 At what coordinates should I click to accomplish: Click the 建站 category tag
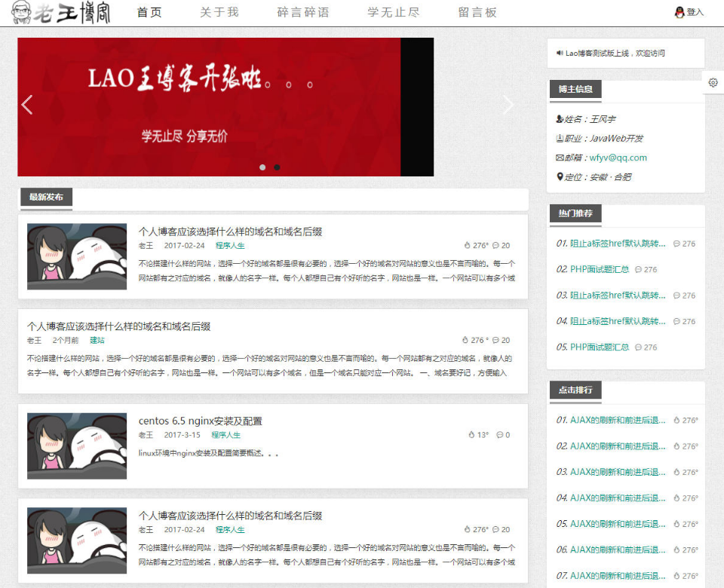point(97,340)
